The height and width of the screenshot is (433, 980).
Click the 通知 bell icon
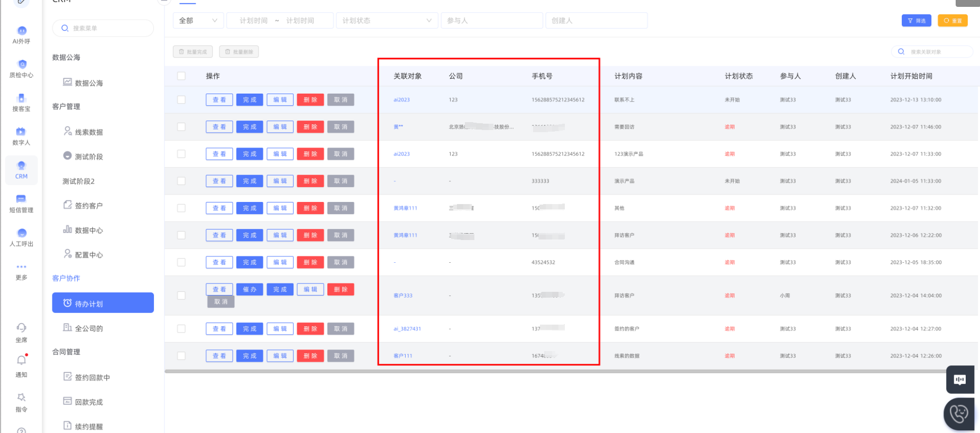click(21, 361)
